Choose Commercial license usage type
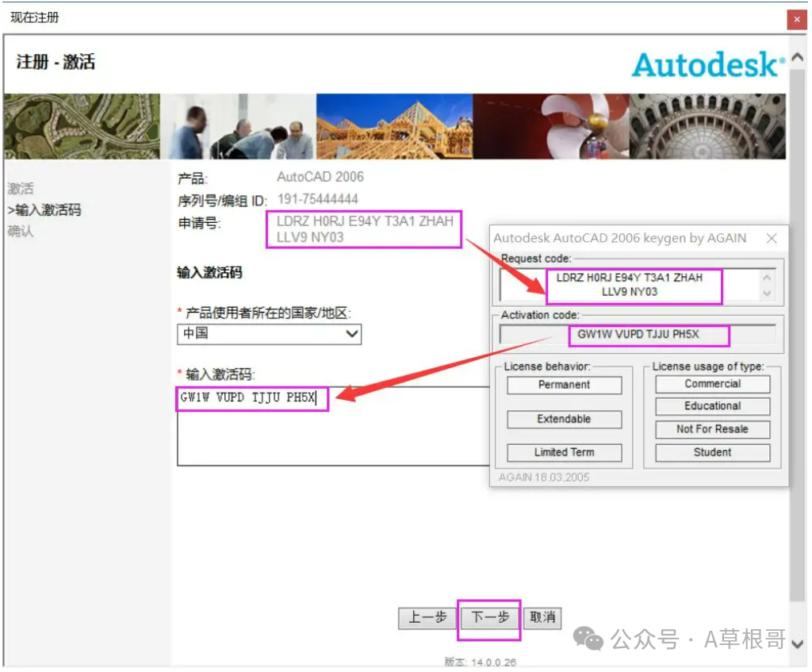This screenshot has width=812, height=672. [x=712, y=384]
